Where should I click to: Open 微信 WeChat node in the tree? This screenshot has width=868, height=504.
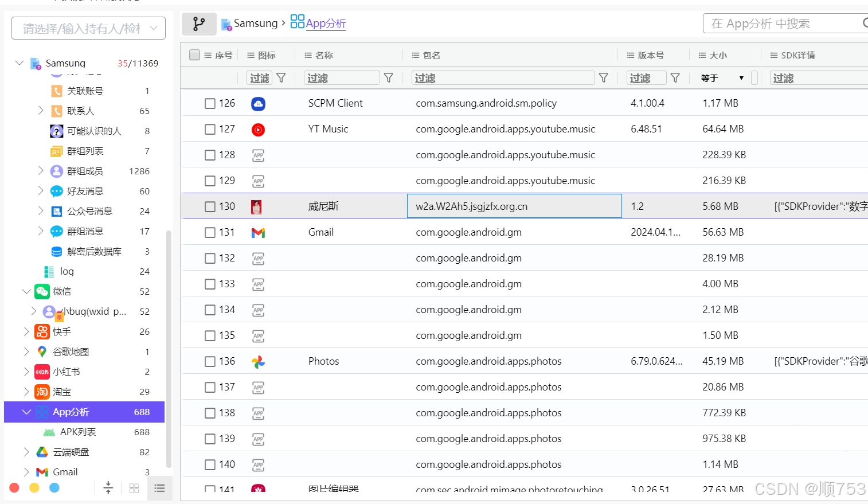(62, 291)
